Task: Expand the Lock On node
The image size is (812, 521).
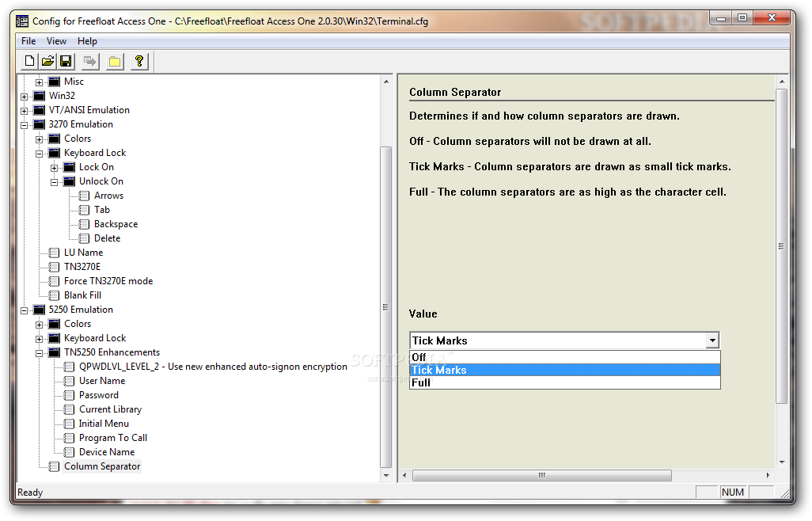Action: pos(55,167)
